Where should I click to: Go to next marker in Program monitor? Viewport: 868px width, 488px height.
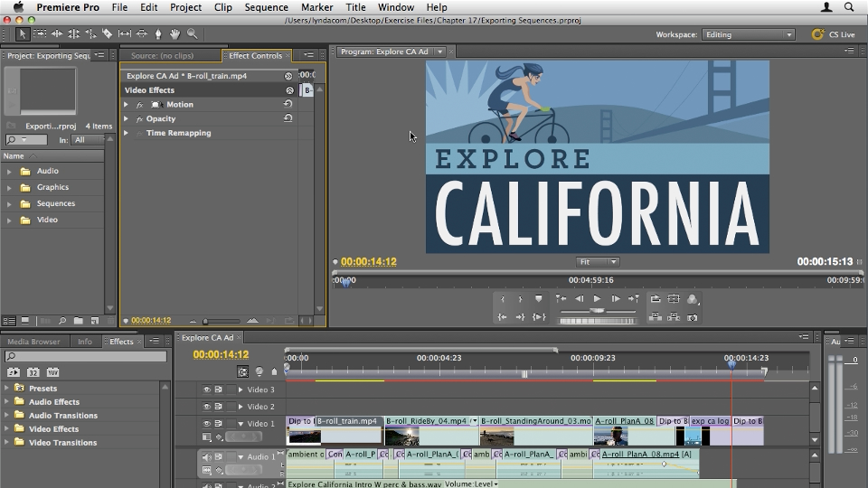pos(633,299)
